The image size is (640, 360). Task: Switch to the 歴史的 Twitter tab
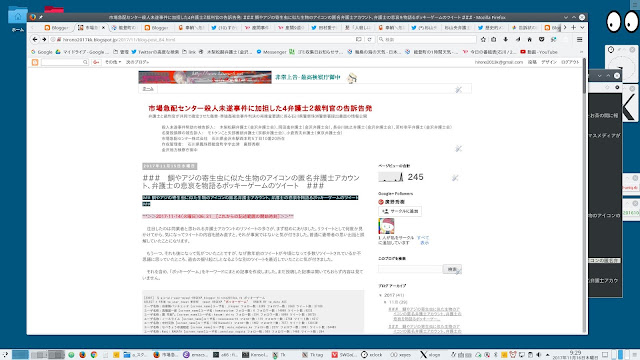[x=490, y=28]
